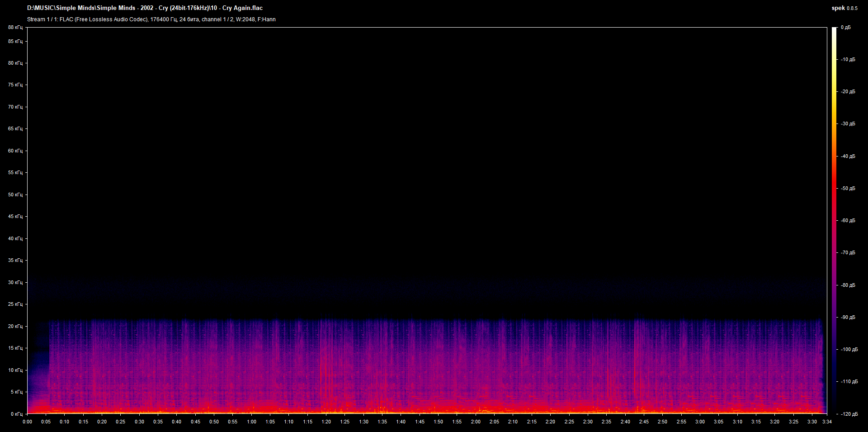Click the 24 бита bit depth label

190,19
